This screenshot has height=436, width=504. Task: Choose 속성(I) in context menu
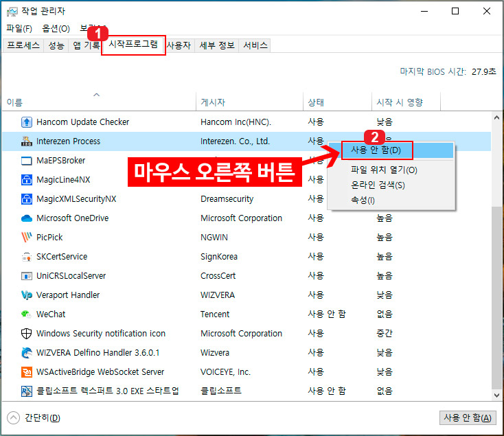pyautogui.click(x=391, y=200)
